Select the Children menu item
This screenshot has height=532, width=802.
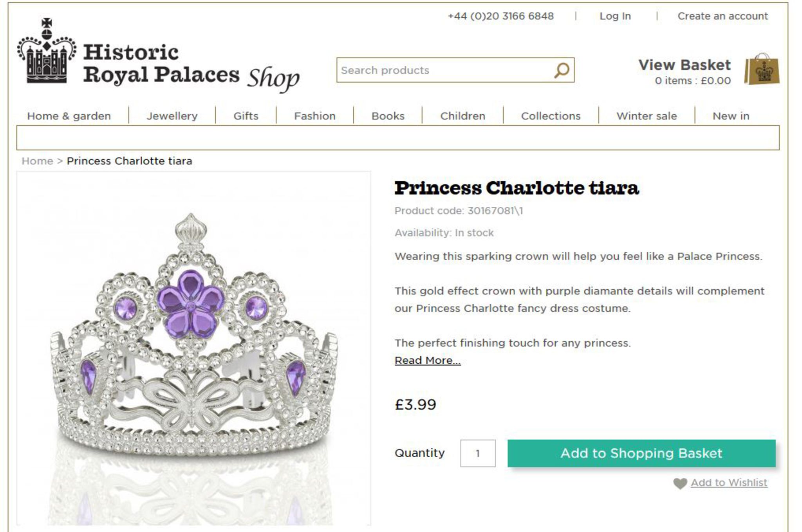462,116
